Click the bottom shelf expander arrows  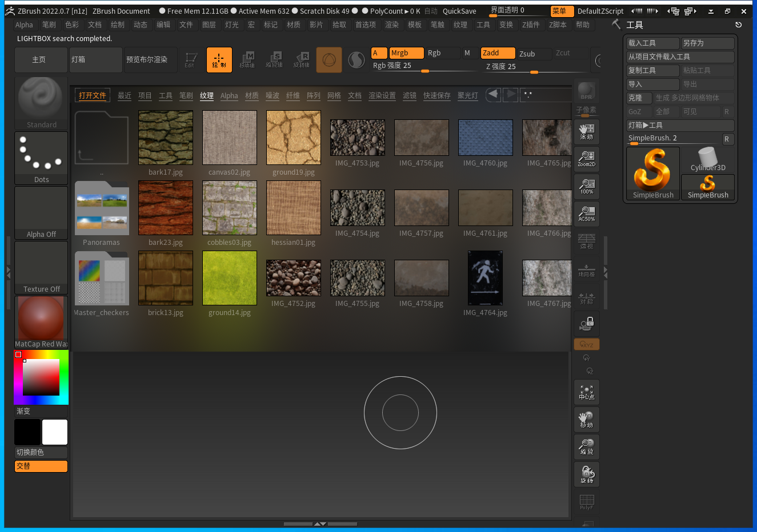[x=320, y=523]
